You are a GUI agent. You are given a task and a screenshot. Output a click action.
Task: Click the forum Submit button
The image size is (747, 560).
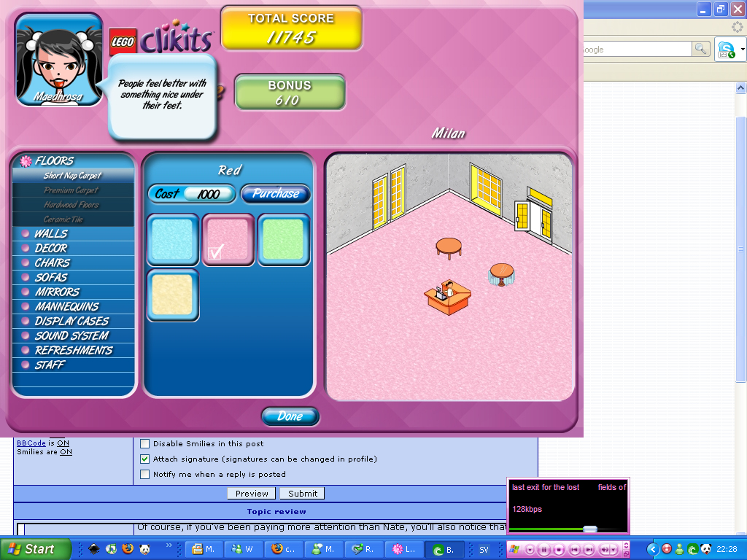[x=302, y=494]
